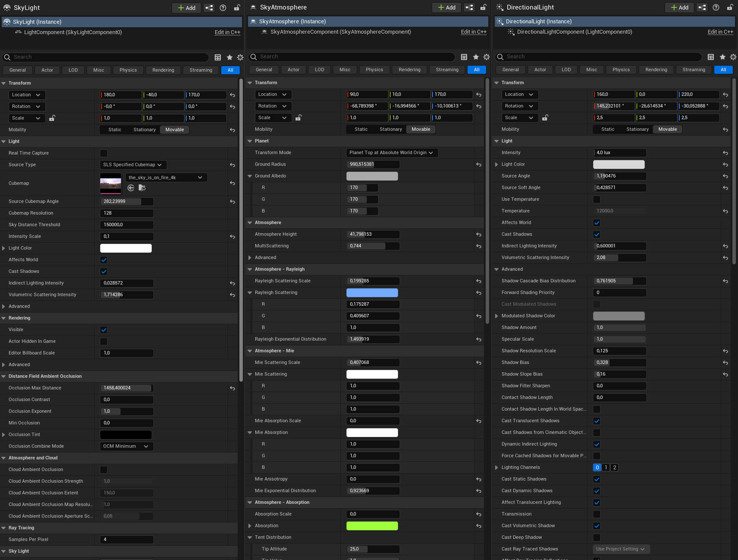The height and width of the screenshot is (560, 738).
Task: Focus the SkyAtmosphere search field
Action: tap(352, 57)
